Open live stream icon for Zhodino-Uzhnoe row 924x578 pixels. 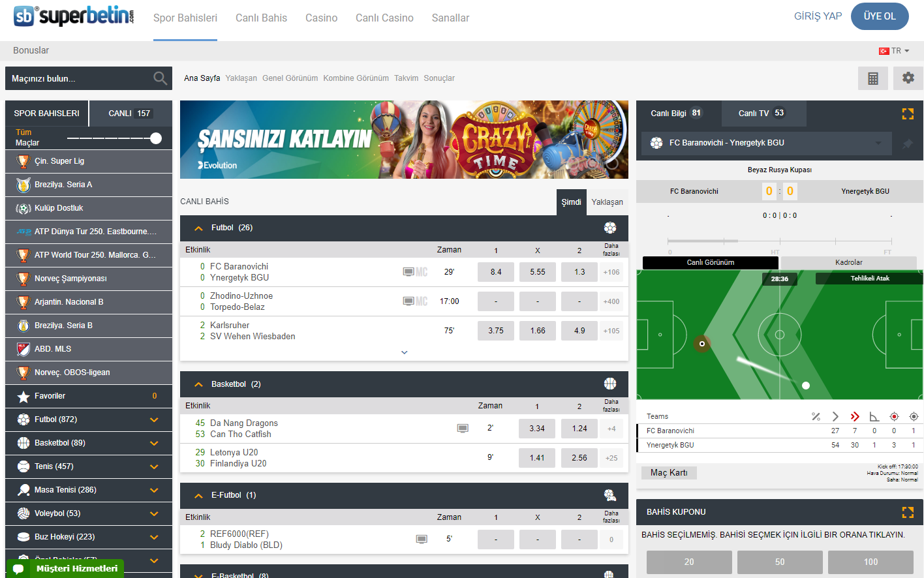pos(408,301)
